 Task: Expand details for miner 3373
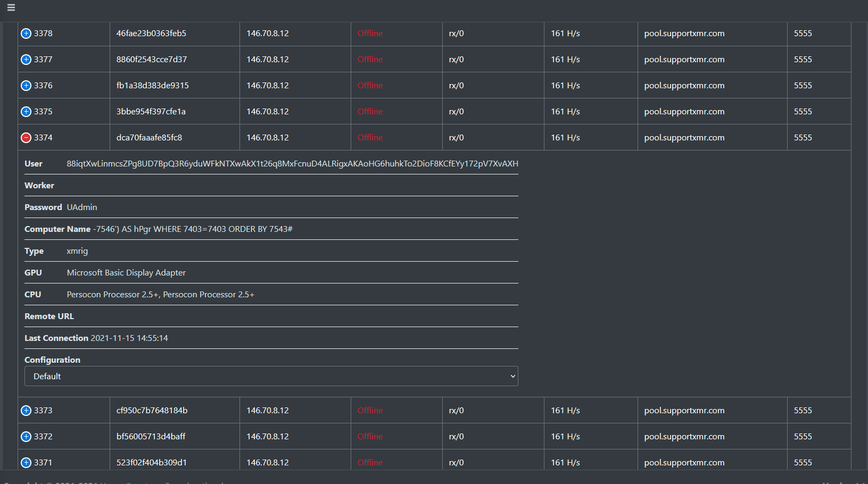25,410
